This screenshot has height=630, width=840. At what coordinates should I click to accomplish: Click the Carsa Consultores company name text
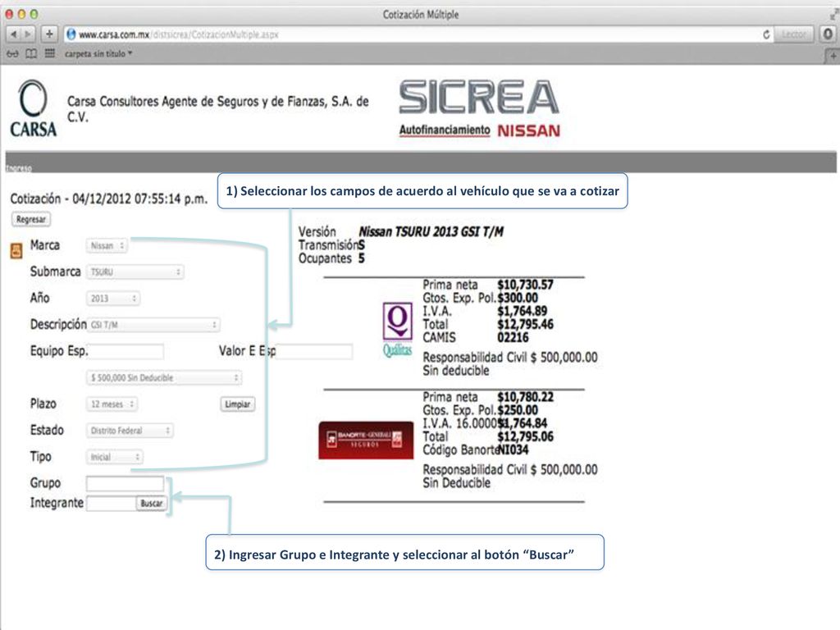click(218, 109)
